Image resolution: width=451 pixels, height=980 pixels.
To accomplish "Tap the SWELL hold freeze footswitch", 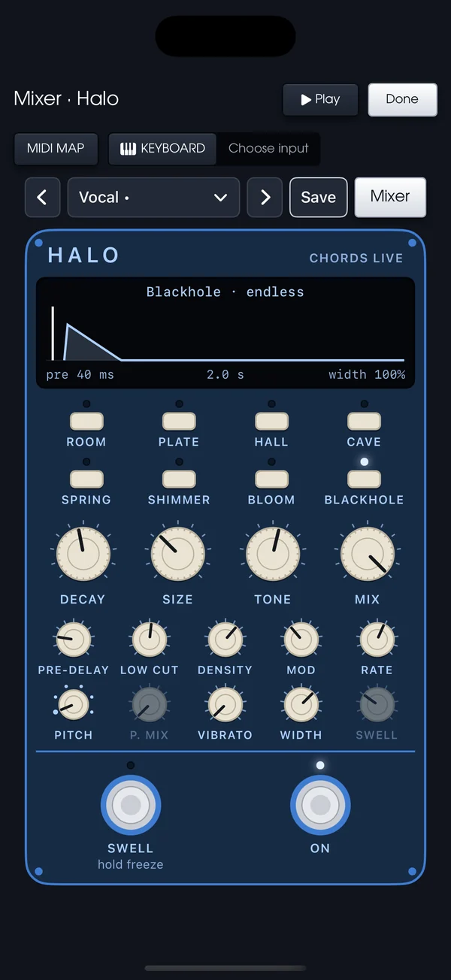I will click(x=131, y=805).
